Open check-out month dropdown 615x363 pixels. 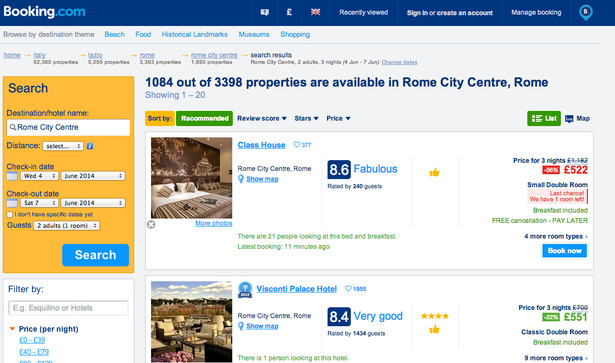(93, 203)
